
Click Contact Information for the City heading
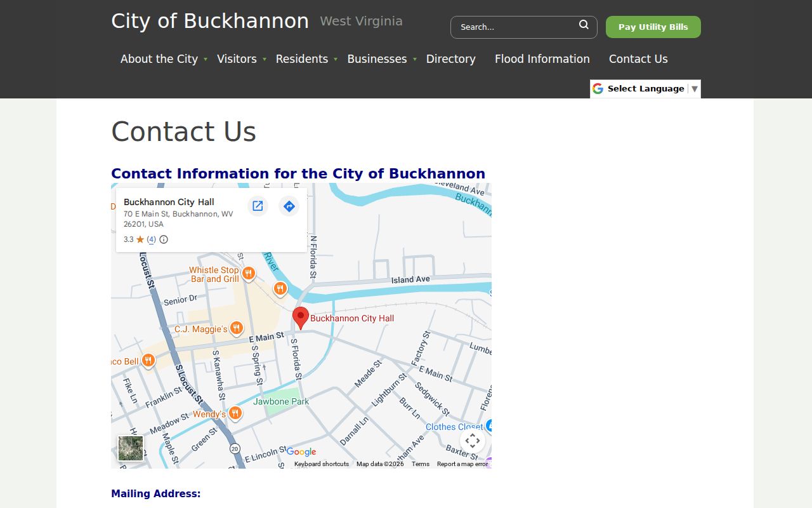tap(298, 173)
